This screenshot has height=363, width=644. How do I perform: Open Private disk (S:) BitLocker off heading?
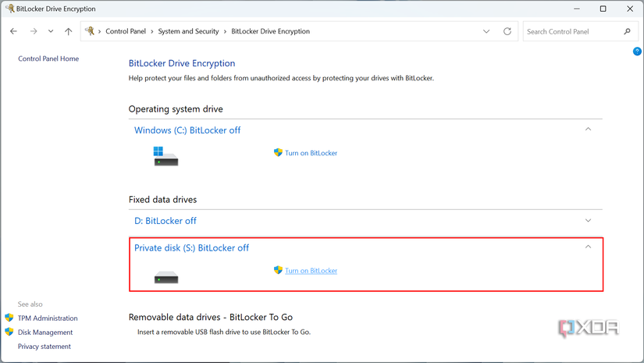pos(191,248)
